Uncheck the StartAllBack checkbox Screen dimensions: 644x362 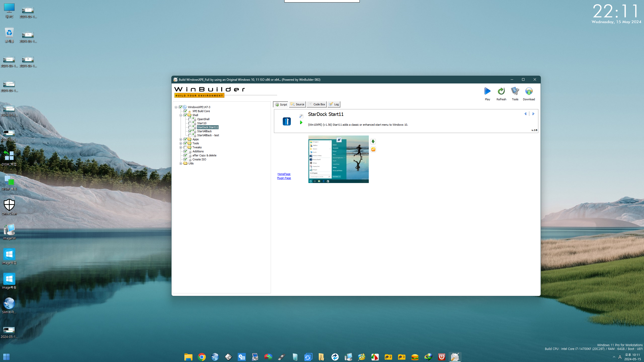tap(190, 131)
